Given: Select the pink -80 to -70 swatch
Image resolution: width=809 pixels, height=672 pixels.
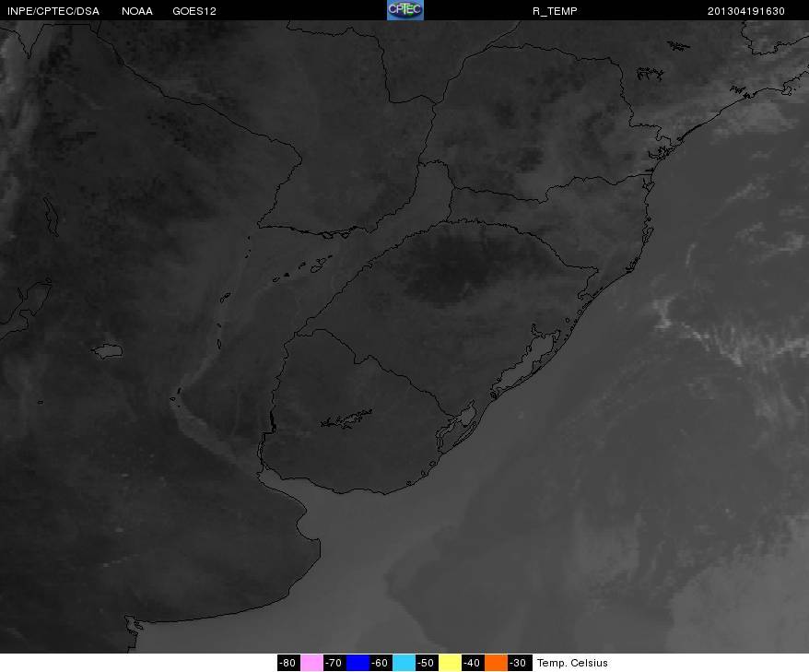Looking at the screenshot, I should [311, 663].
